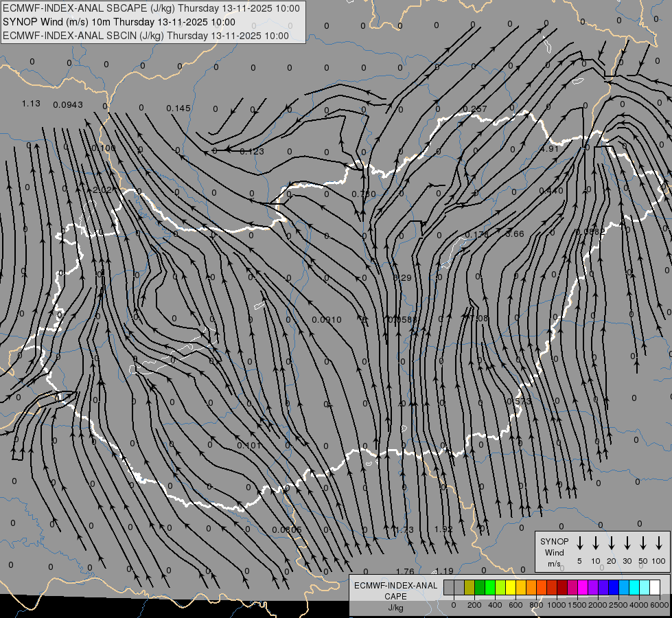Click the 0.0882 value on map

click(590, 231)
